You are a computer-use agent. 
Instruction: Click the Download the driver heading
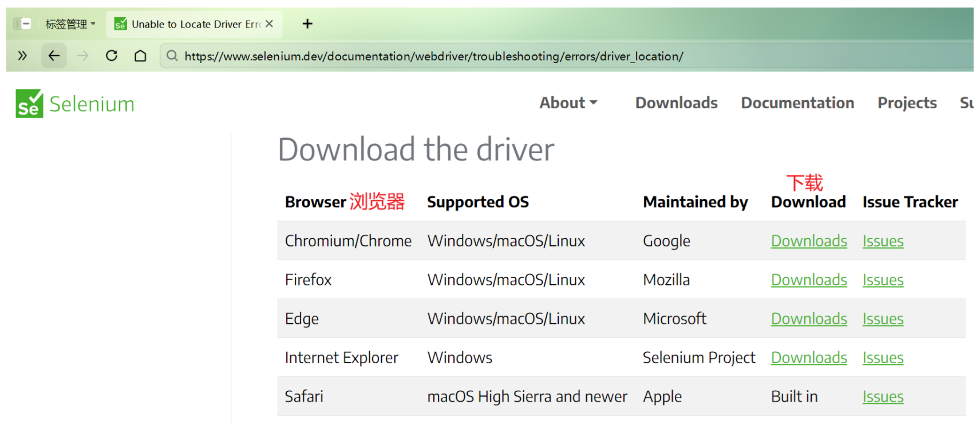tap(416, 150)
